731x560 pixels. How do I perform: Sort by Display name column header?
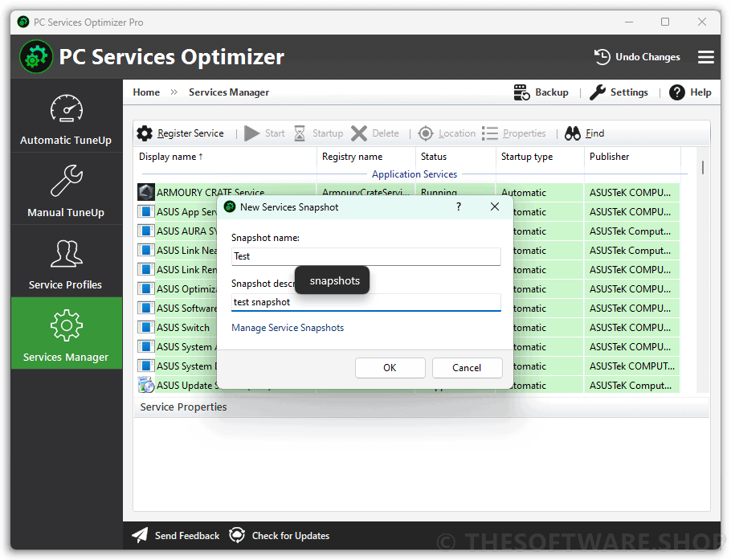click(x=226, y=157)
